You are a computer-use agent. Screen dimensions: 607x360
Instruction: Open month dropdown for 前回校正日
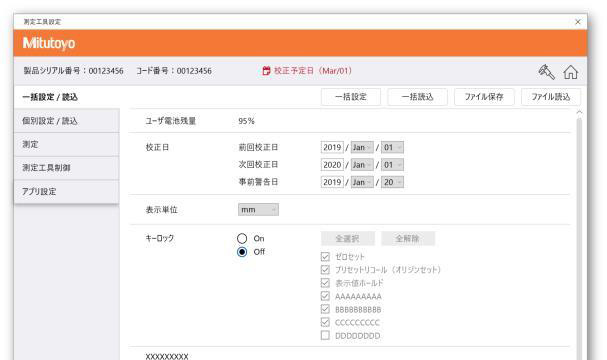point(362,147)
